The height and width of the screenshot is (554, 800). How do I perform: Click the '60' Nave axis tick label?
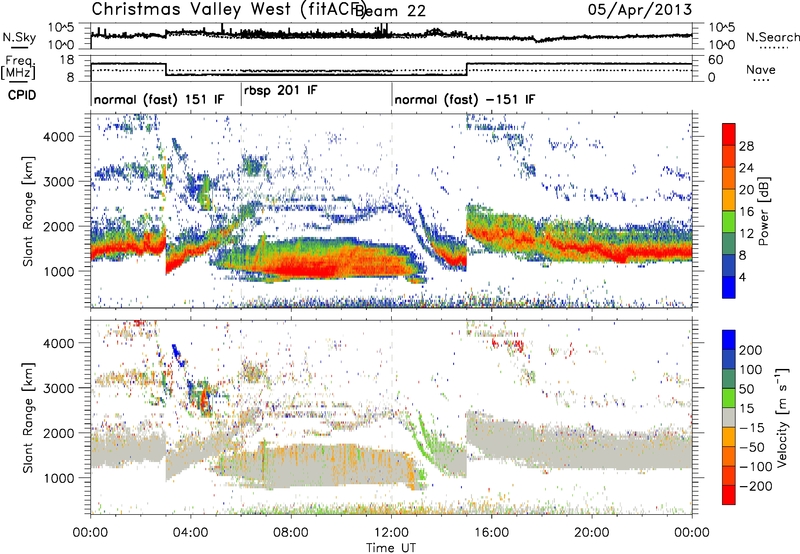(x=716, y=60)
